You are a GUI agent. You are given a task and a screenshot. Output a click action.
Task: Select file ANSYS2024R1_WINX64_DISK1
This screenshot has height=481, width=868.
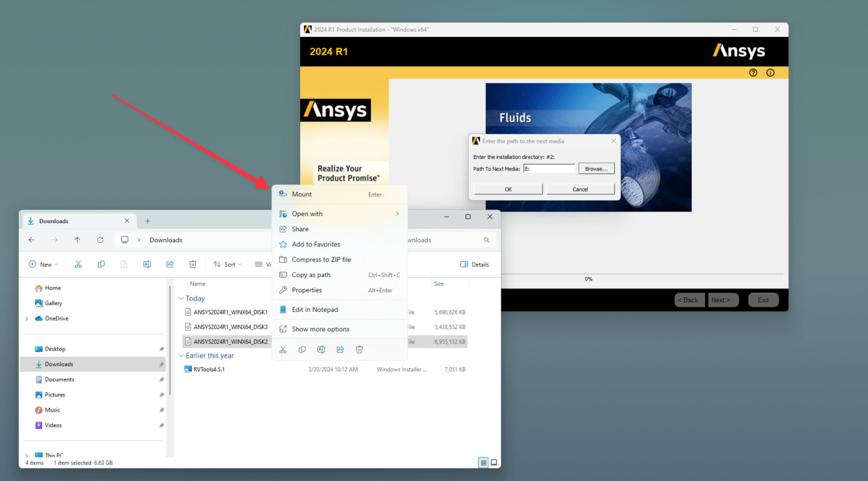(230, 312)
